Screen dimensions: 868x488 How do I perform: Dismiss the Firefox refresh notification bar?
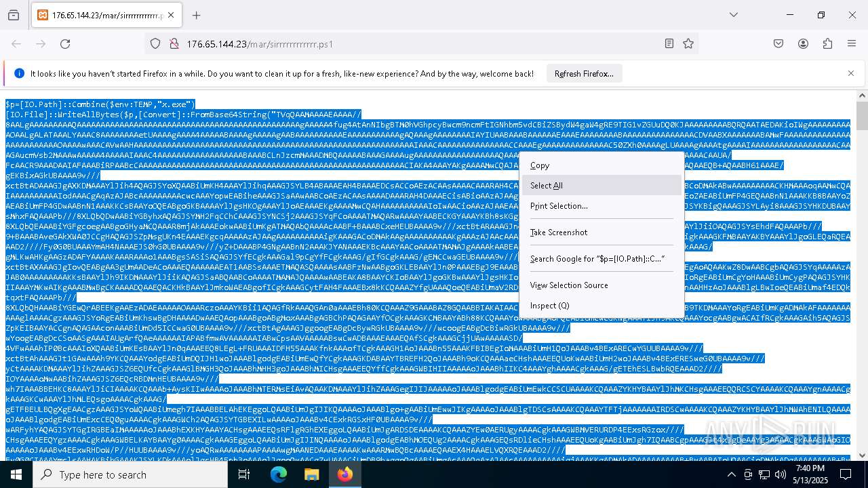coord(851,73)
